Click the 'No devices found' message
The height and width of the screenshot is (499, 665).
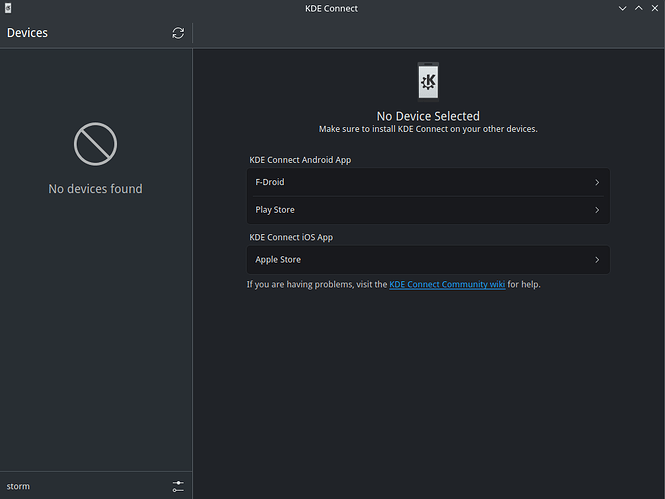[95, 189]
